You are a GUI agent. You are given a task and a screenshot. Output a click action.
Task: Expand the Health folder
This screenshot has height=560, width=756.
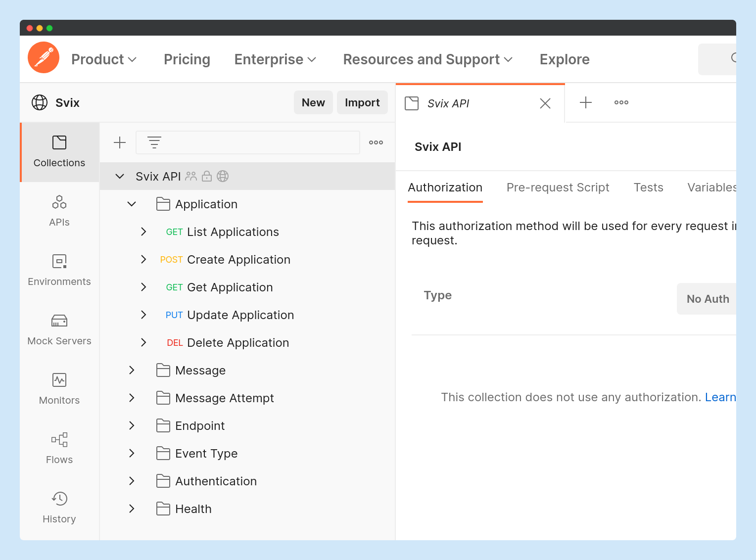(132, 509)
